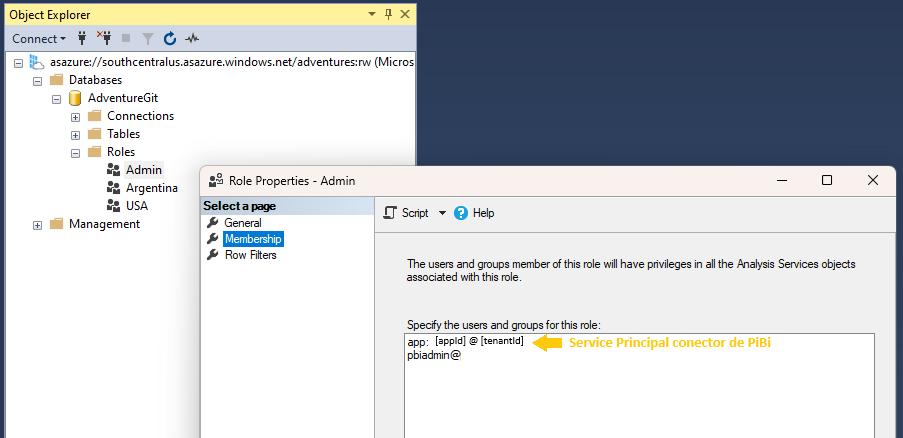Open the Row Filters page
This screenshot has height=438, width=903.
click(x=251, y=255)
